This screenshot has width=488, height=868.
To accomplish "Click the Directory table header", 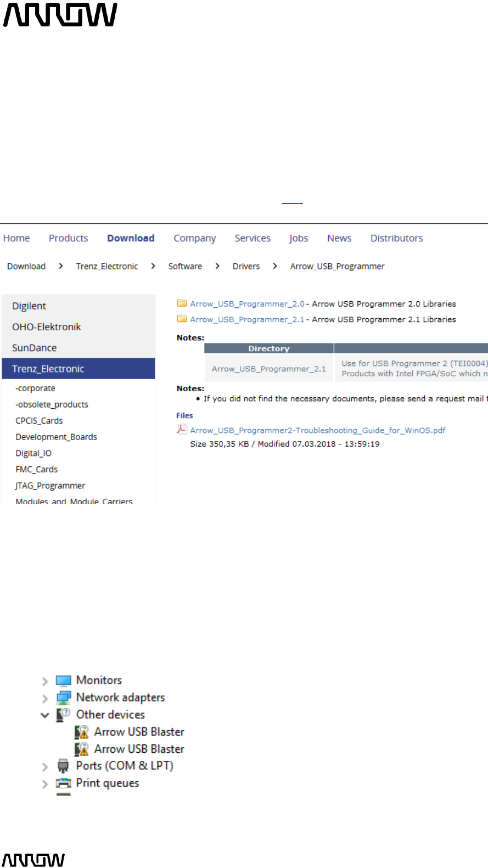I will click(x=269, y=348).
